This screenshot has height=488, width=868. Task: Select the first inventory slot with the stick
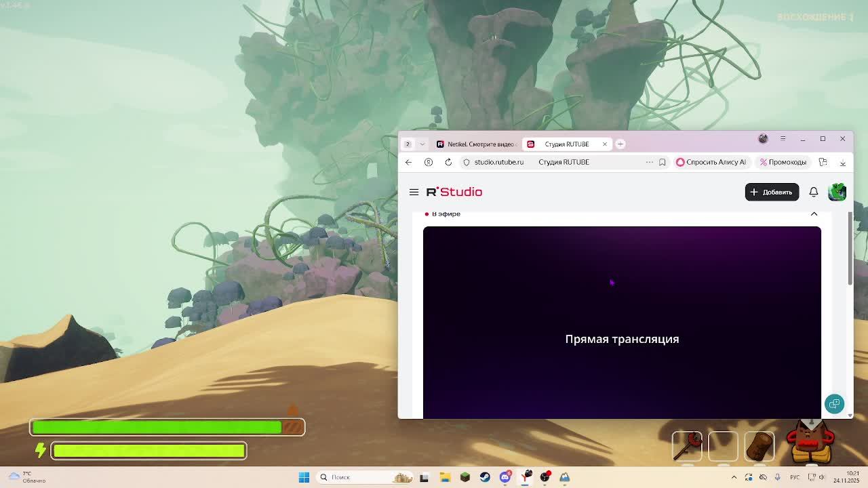coord(687,446)
